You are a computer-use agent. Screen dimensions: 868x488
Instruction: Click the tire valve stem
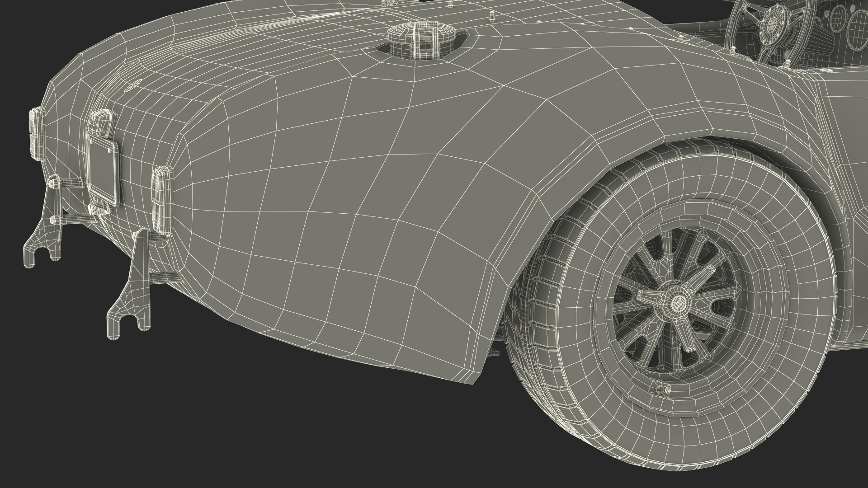coord(664,389)
